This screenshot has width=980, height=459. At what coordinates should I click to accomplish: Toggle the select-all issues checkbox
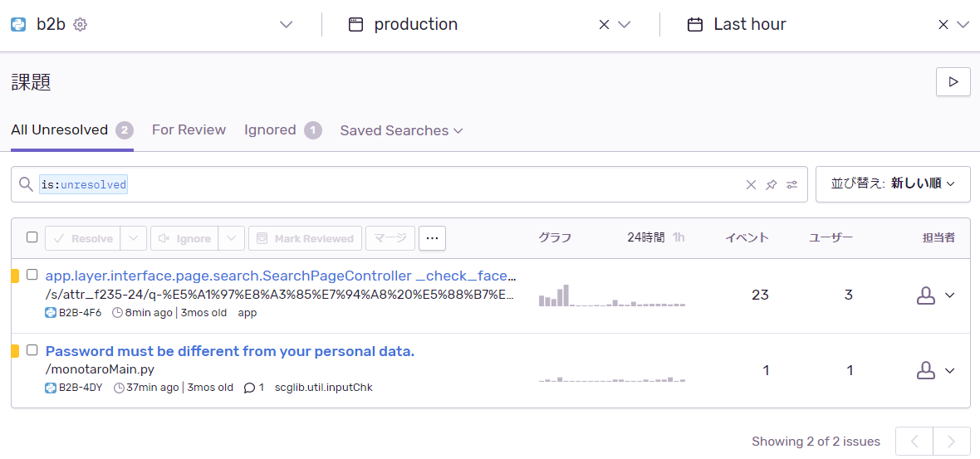tap(32, 237)
